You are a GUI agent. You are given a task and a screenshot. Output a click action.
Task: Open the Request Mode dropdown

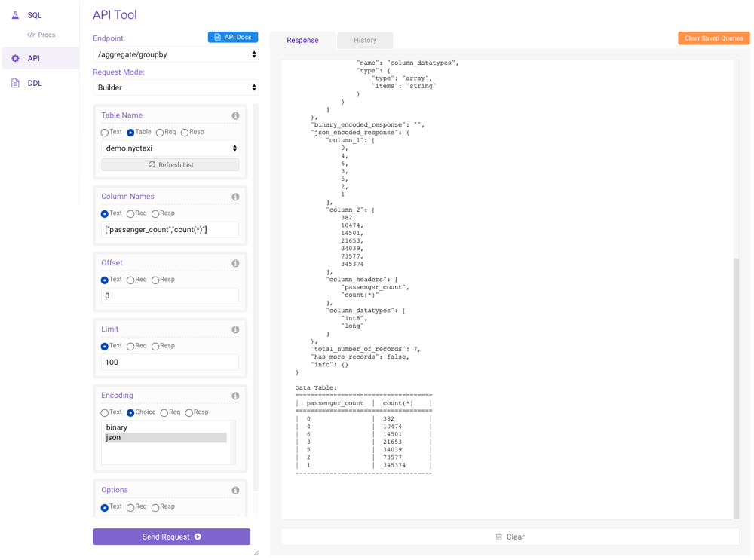[x=175, y=87]
